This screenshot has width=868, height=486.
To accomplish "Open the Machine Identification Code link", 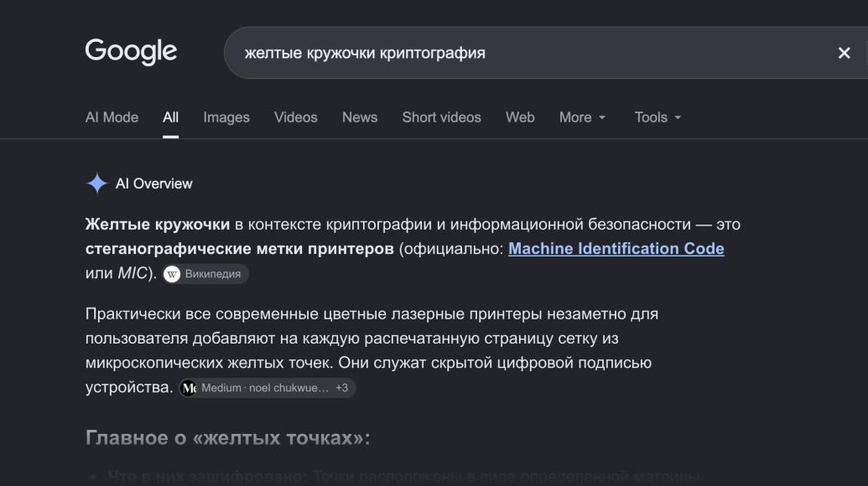I will click(x=616, y=249).
